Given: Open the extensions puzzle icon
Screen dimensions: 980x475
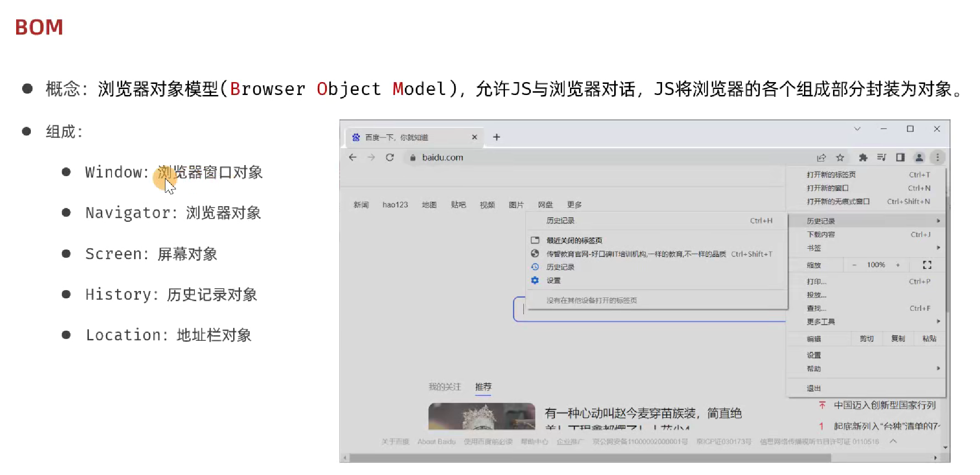Looking at the screenshot, I should (x=863, y=158).
